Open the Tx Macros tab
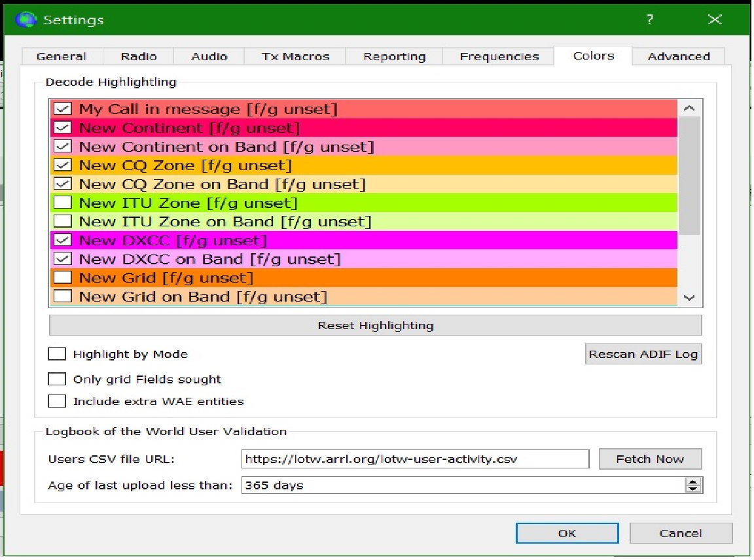 tap(295, 56)
